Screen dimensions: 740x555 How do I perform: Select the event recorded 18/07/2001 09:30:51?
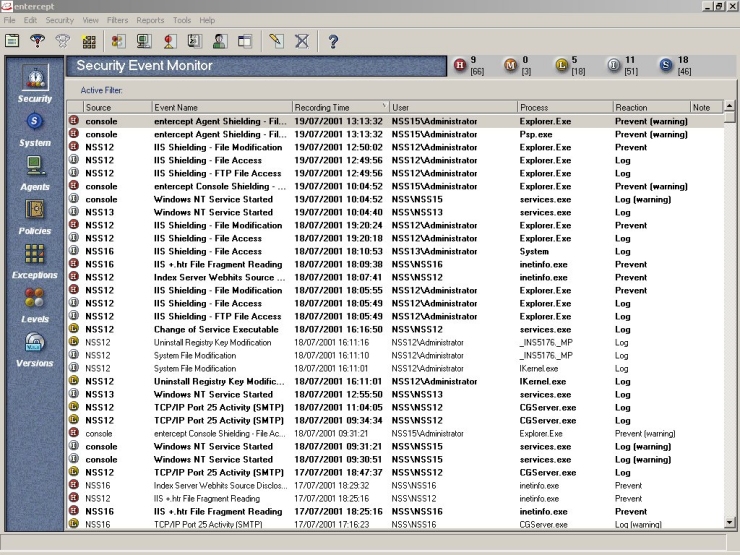395,460
